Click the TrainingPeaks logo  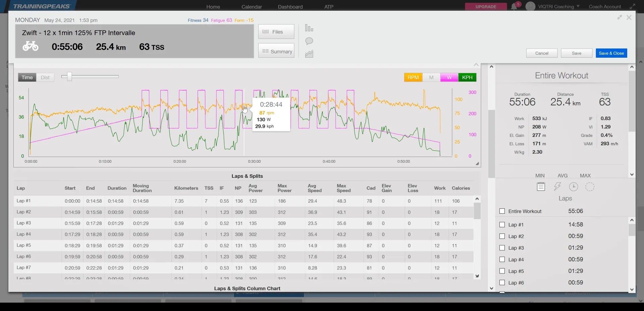pos(42,6)
